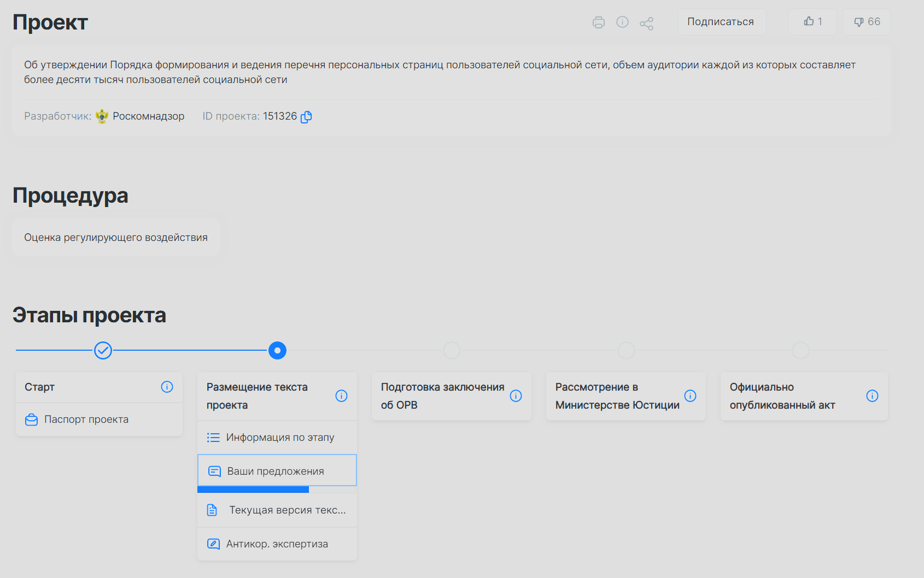The width and height of the screenshot is (924, 578).
Task: Select Оценка регулирующего воздействия procedure
Action: tap(116, 238)
